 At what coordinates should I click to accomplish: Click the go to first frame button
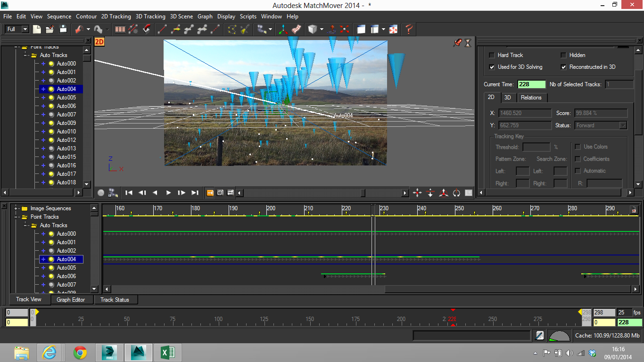129,193
